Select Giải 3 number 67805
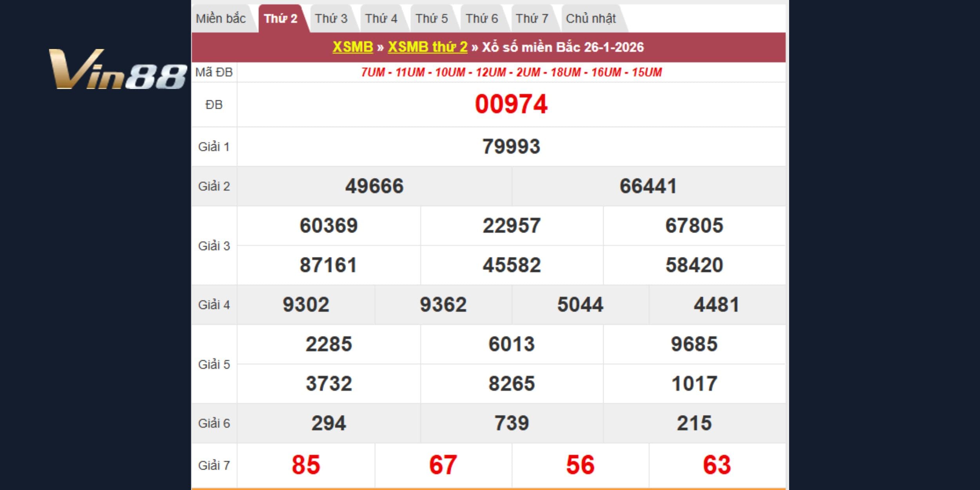This screenshot has width=980, height=490. click(694, 226)
